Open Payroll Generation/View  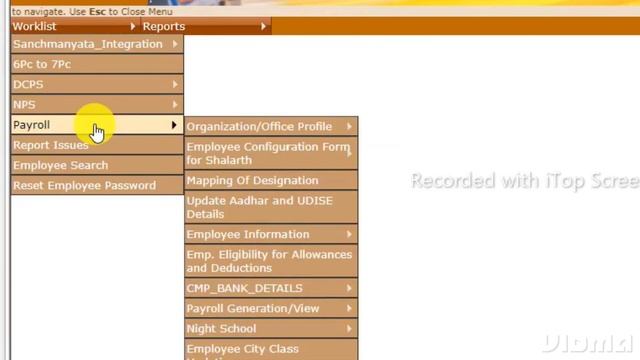click(271, 309)
